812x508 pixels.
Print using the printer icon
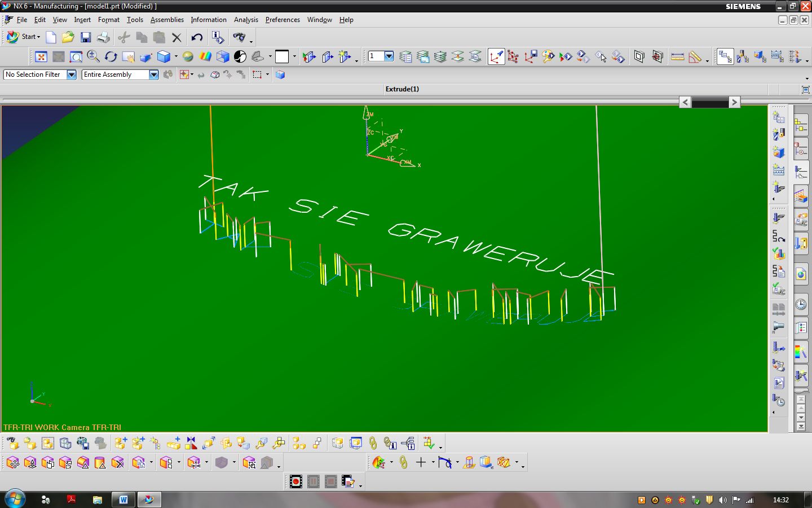coord(103,37)
